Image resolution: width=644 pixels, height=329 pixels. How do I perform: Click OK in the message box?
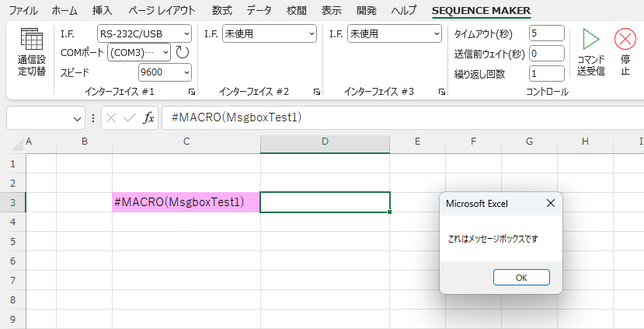pyautogui.click(x=521, y=278)
